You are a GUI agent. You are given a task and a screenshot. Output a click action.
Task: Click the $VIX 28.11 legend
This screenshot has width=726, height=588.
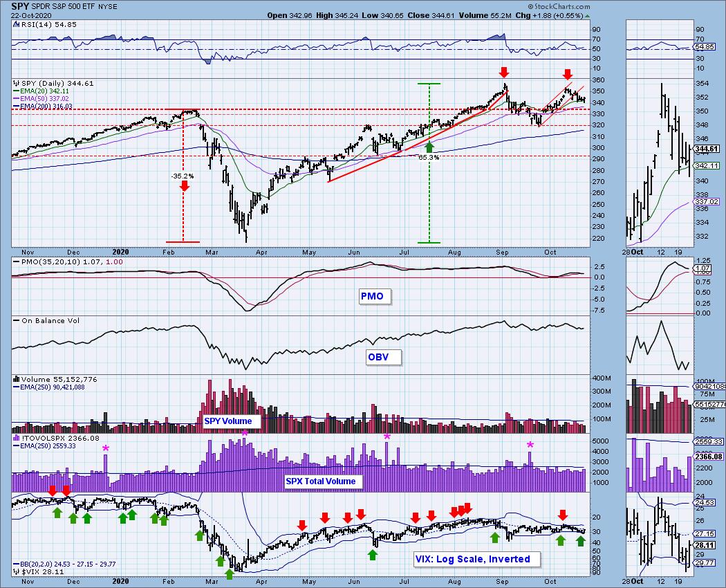point(39,572)
